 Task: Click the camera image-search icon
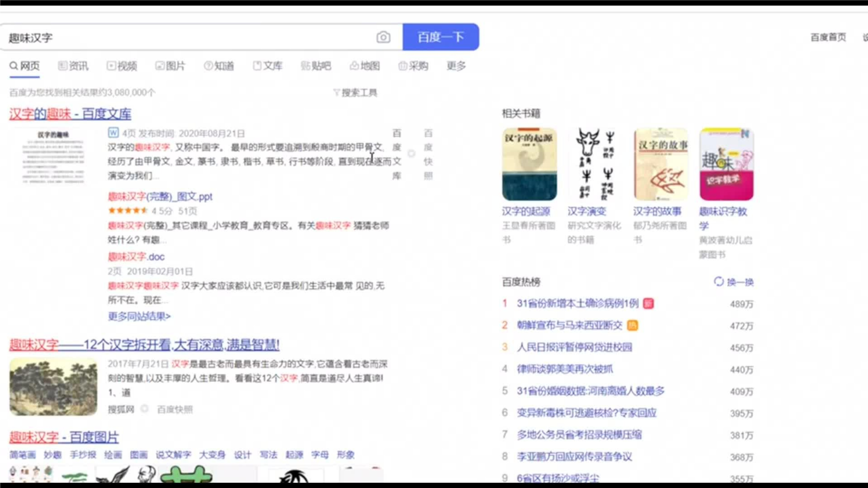[383, 37]
